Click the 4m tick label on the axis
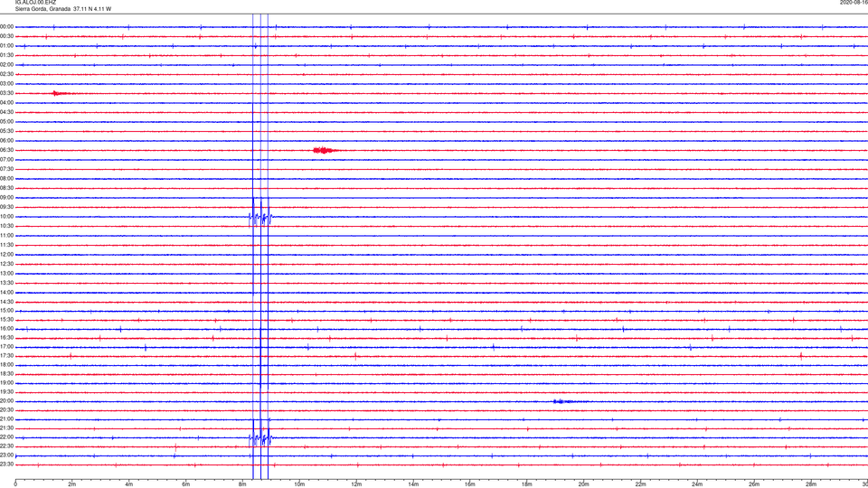The width and height of the screenshot is (868, 488). (129, 484)
